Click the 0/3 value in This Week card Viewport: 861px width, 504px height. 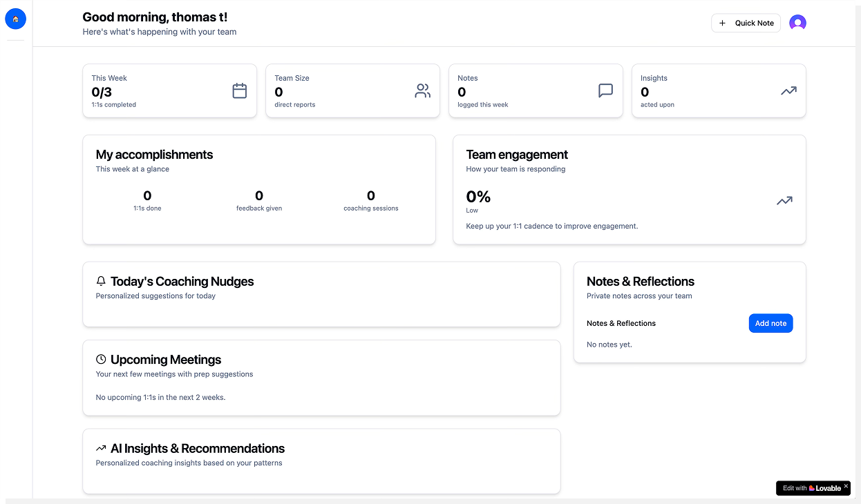pyautogui.click(x=102, y=92)
